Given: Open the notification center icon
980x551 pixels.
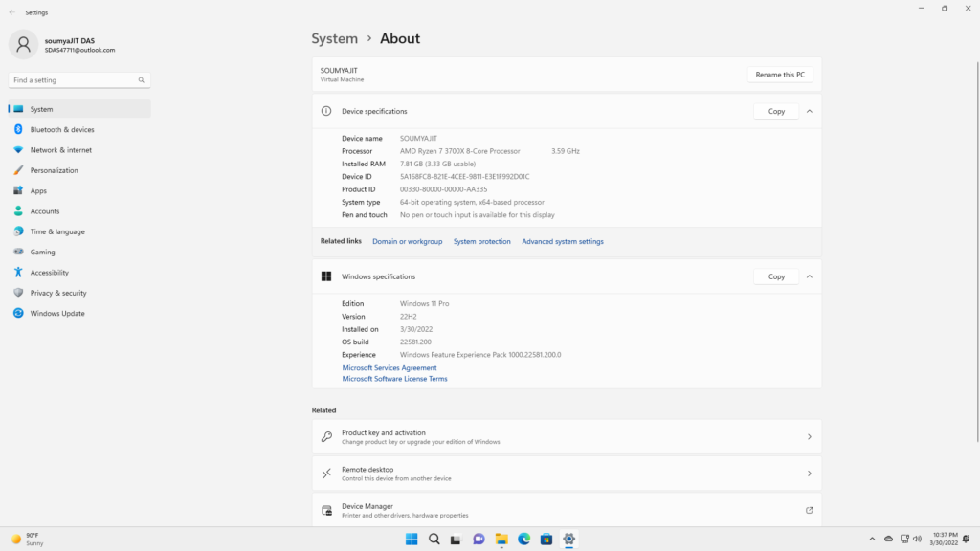Looking at the screenshot, I should (x=967, y=539).
